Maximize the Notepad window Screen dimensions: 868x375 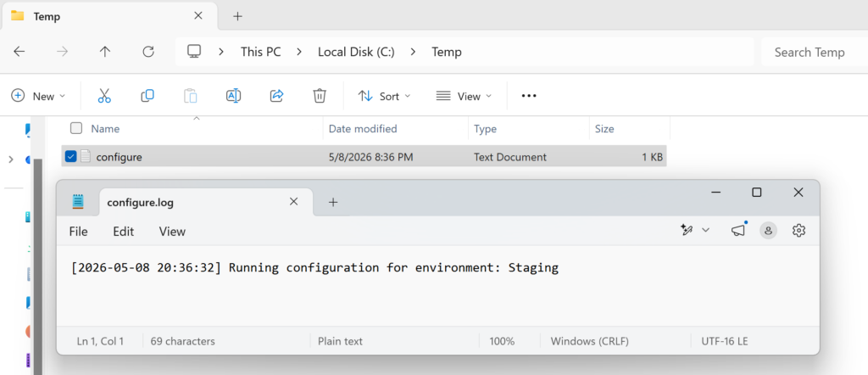click(757, 193)
